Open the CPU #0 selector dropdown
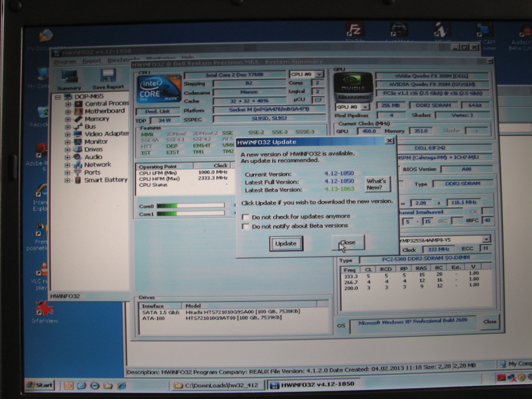This screenshot has width=532, height=399. [x=319, y=75]
